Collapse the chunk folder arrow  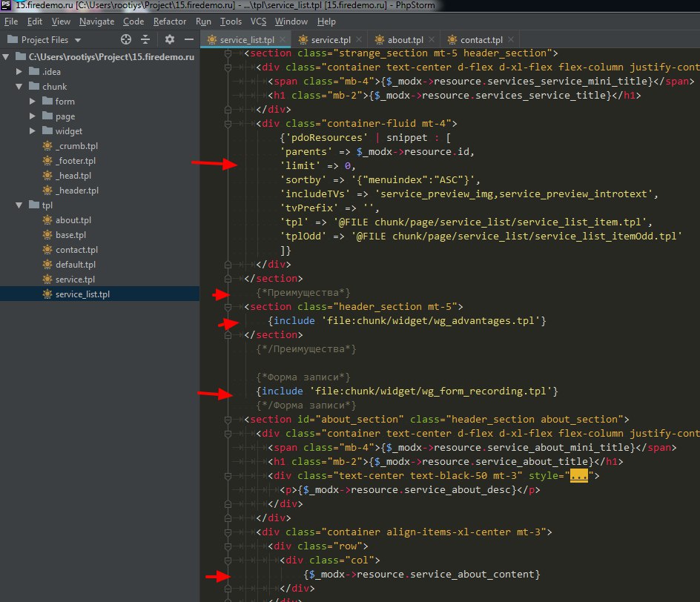click(x=19, y=86)
